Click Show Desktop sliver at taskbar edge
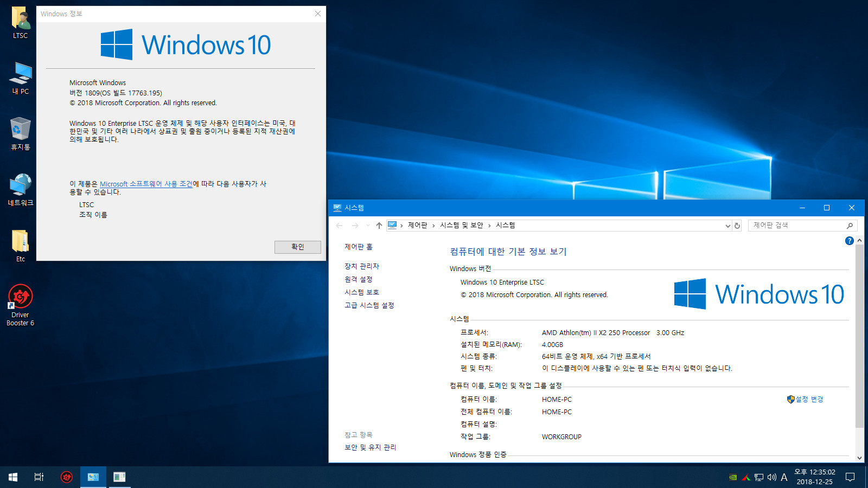The image size is (868, 488). (866, 477)
